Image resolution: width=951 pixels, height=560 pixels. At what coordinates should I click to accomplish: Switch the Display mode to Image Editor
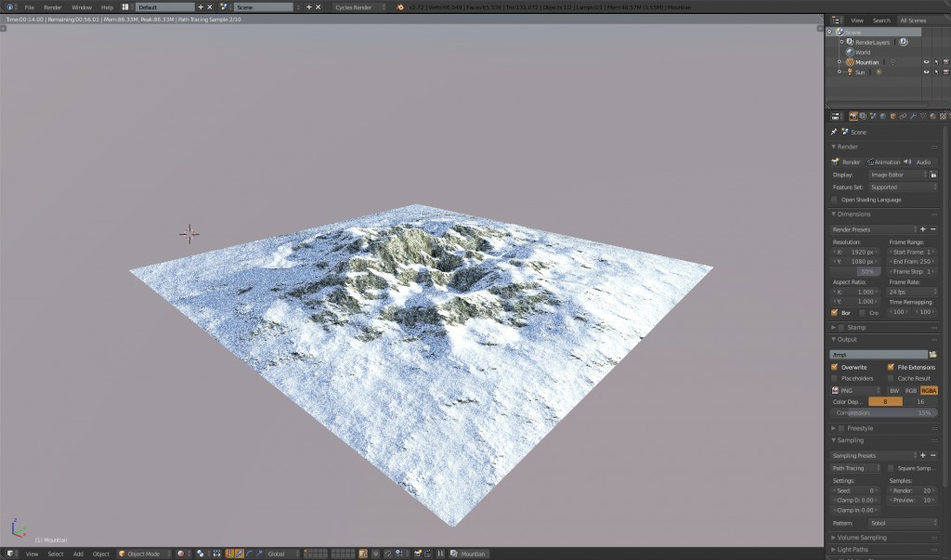pos(896,175)
